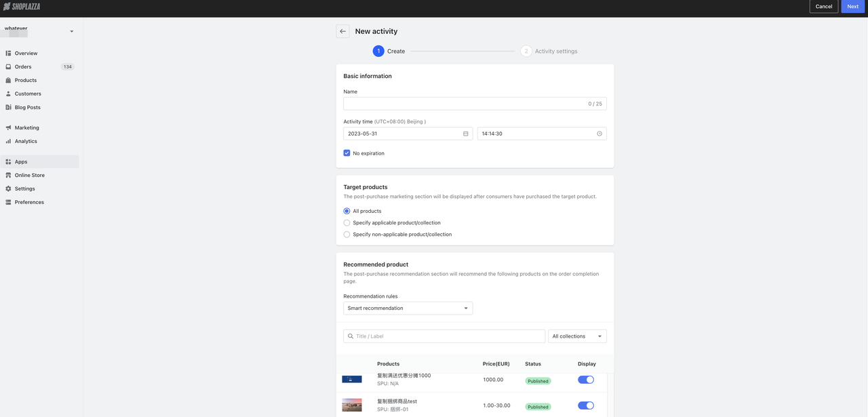Navigate to Blog Posts

click(x=41, y=107)
